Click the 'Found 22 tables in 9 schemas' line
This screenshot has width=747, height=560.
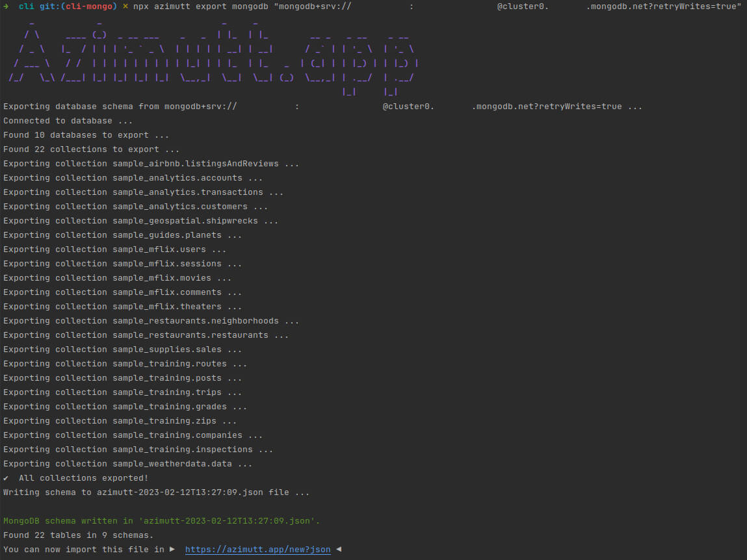point(78,535)
